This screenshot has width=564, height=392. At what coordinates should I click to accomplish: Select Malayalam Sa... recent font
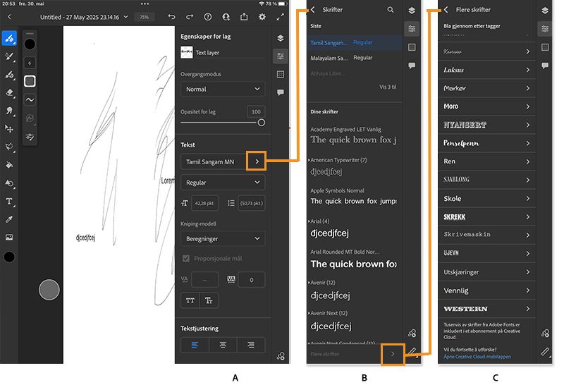click(x=355, y=58)
